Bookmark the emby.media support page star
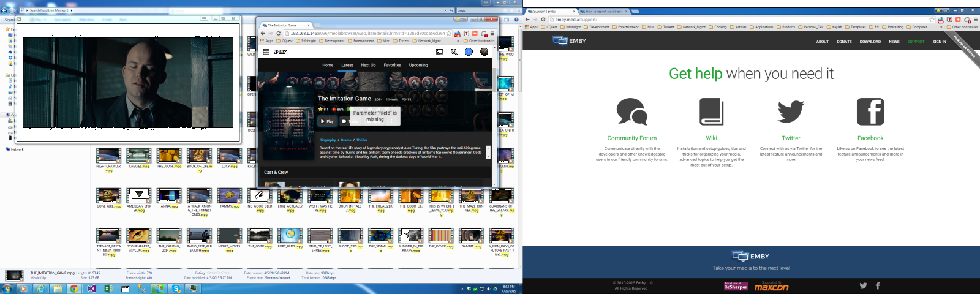 point(932,20)
